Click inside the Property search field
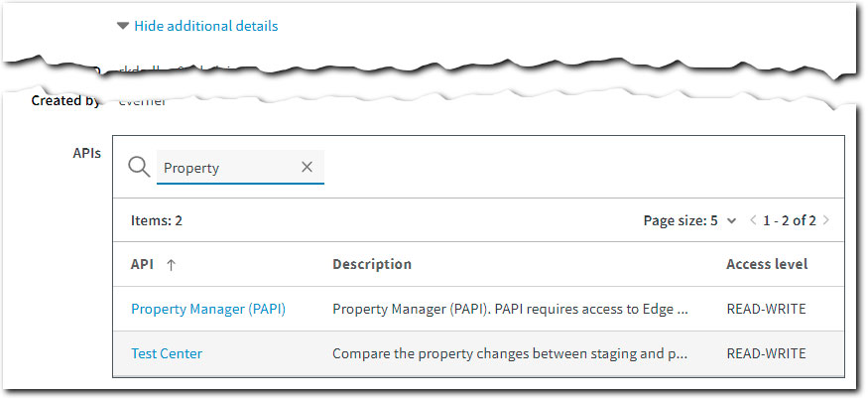This screenshot has height=400, width=868. point(228,168)
